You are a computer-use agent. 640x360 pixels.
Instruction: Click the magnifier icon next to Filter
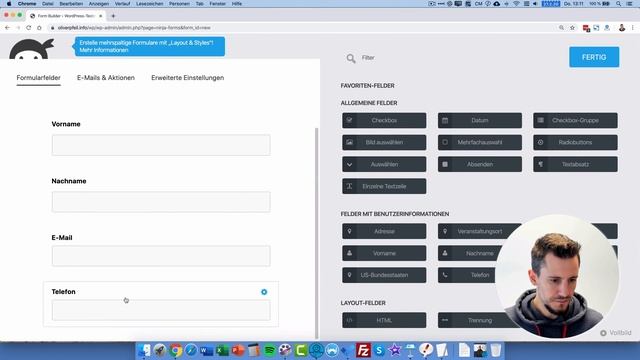click(351, 58)
